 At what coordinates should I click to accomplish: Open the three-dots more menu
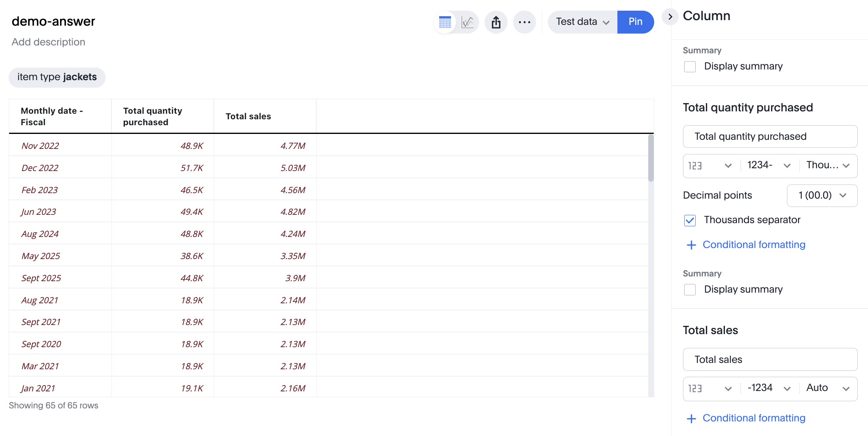pos(525,22)
